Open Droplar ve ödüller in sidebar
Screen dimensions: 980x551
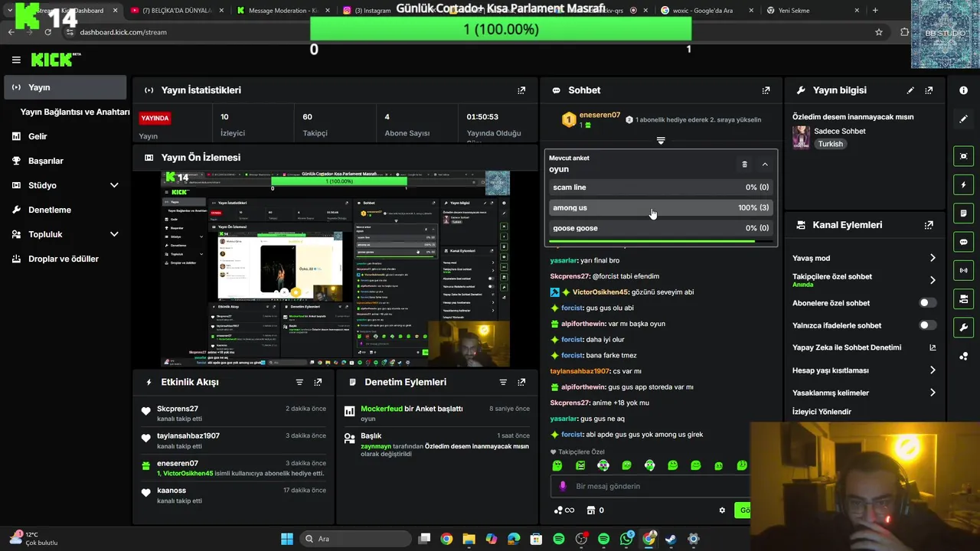point(65,259)
